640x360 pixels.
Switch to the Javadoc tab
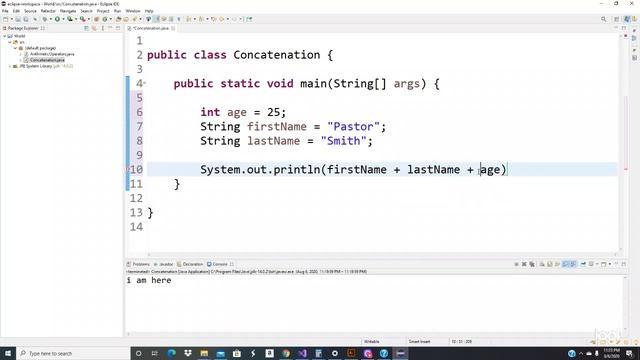pos(164,264)
